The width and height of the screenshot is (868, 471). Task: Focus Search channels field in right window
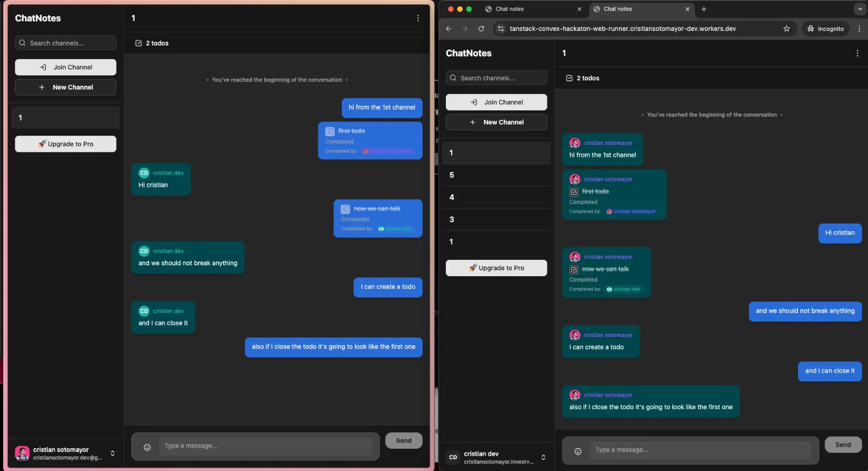point(496,78)
